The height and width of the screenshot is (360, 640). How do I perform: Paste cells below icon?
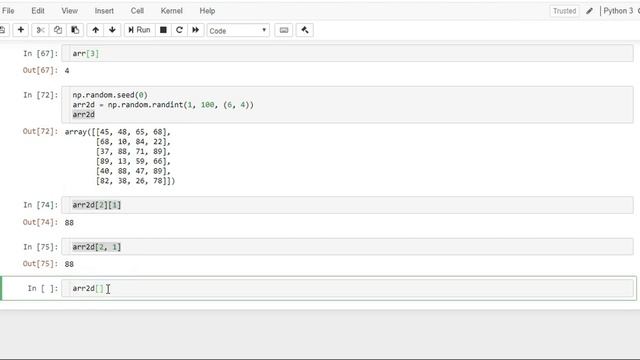click(75, 30)
